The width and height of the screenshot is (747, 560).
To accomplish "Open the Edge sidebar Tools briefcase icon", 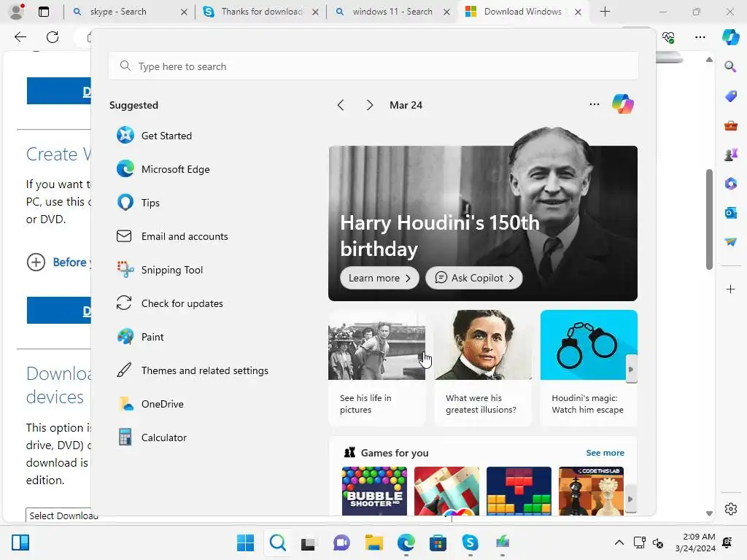I will (x=730, y=125).
